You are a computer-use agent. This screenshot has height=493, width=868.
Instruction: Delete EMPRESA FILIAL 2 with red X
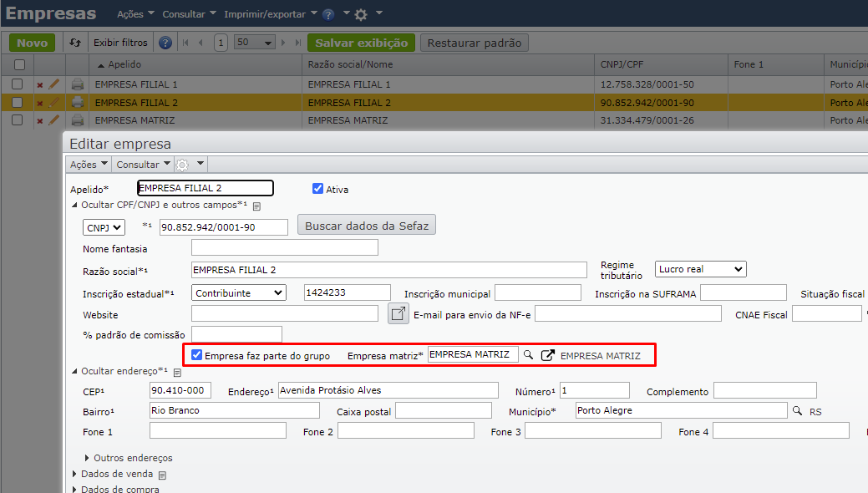[x=40, y=103]
